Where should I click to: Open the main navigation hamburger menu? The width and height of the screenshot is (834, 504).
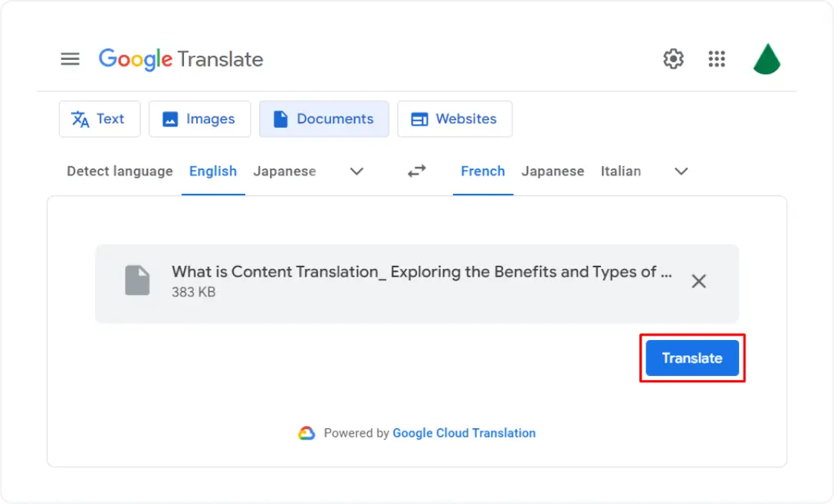pyautogui.click(x=70, y=59)
